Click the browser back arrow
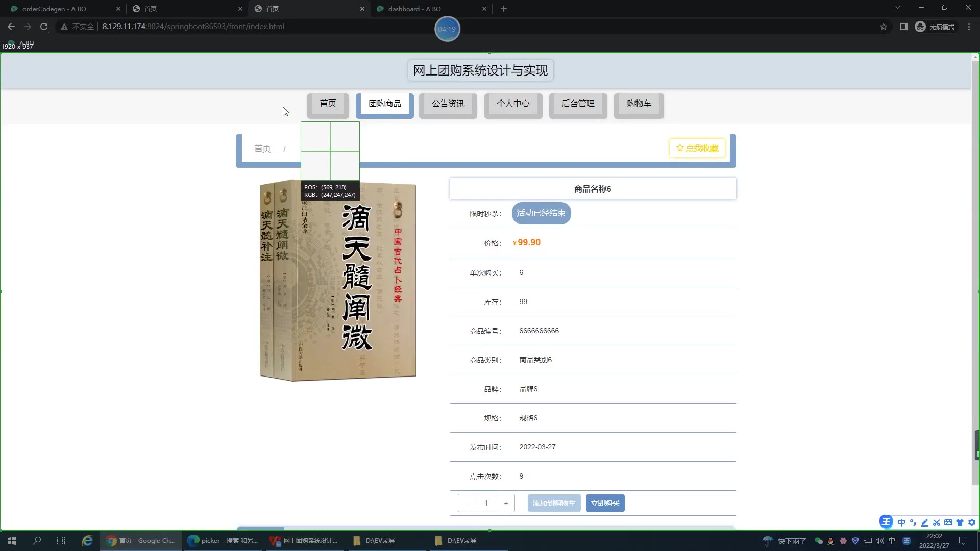 (11, 27)
